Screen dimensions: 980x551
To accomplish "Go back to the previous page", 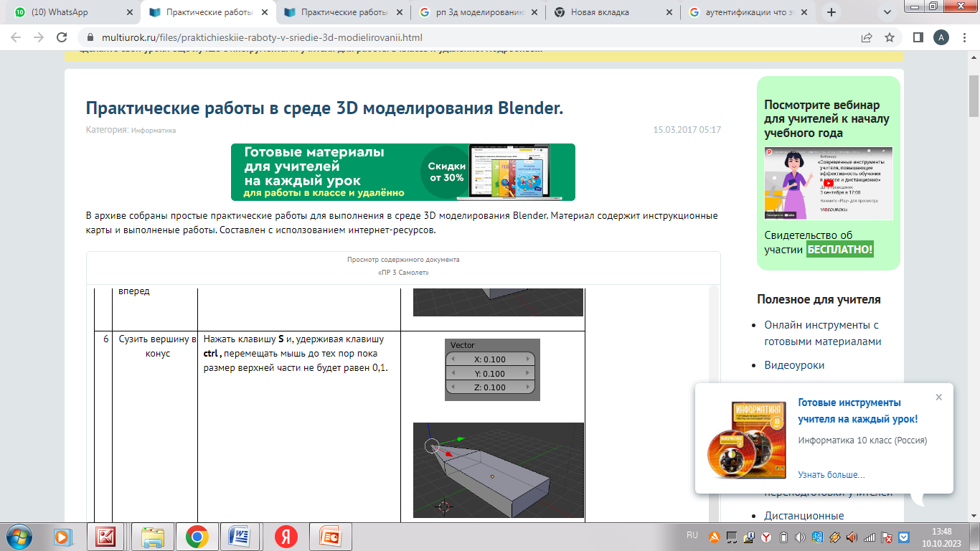I will coord(16,37).
